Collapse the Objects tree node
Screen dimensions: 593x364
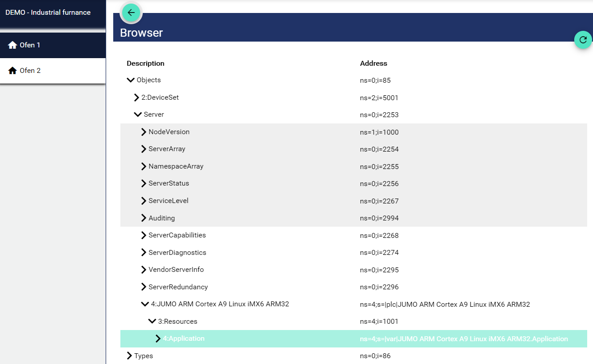tap(131, 80)
